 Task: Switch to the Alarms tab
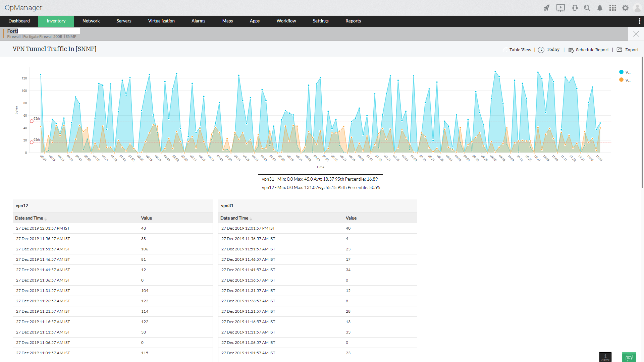pos(198,21)
